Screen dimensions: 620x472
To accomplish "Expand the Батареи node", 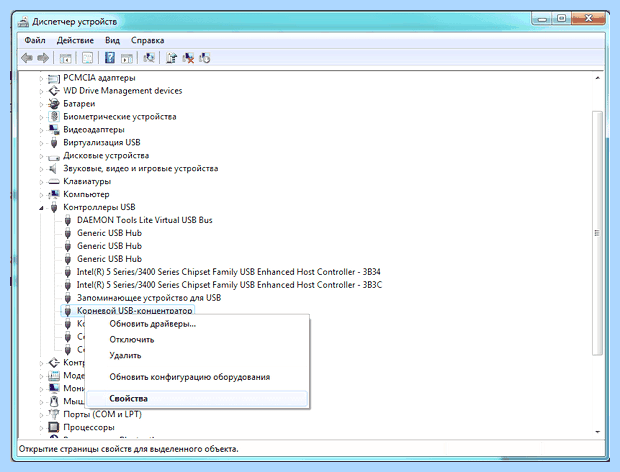I will click(x=41, y=104).
